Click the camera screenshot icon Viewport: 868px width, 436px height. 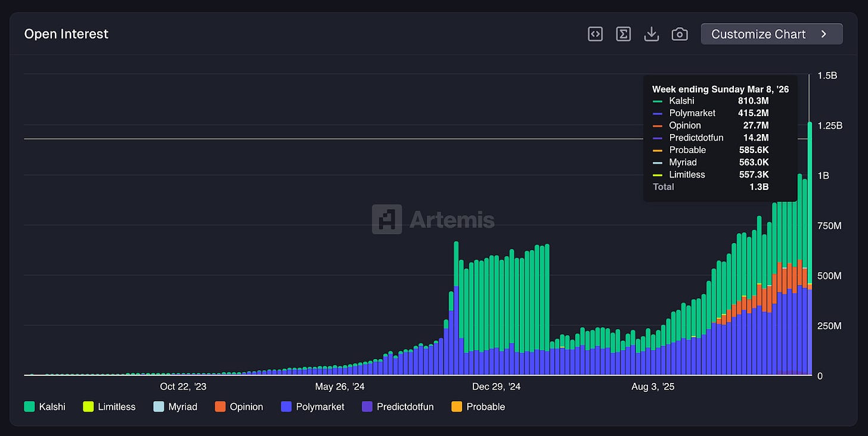[680, 35]
